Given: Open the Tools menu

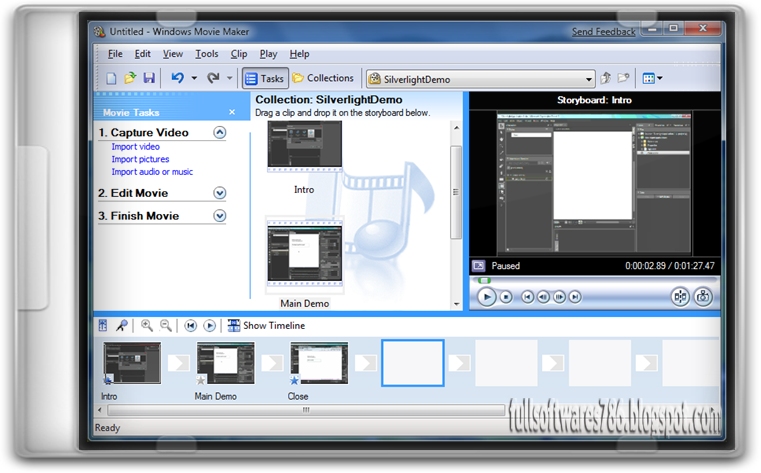Looking at the screenshot, I should click(207, 54).
